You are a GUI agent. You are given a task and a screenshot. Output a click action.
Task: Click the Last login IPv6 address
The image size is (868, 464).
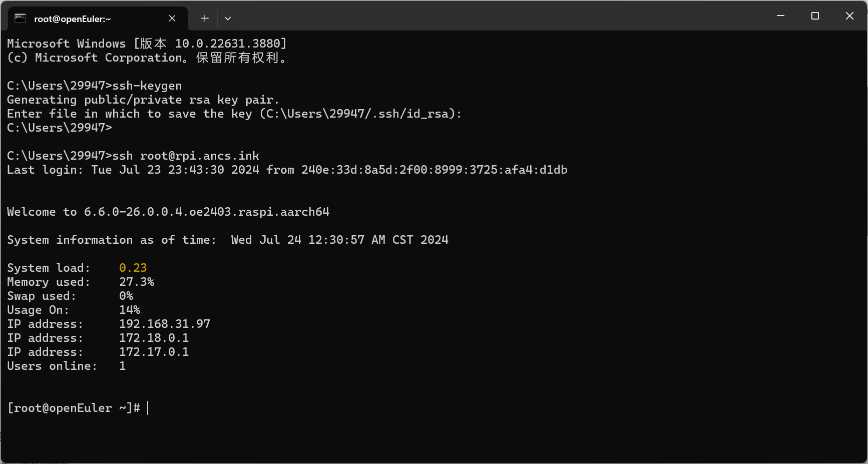tap(434, 170)
